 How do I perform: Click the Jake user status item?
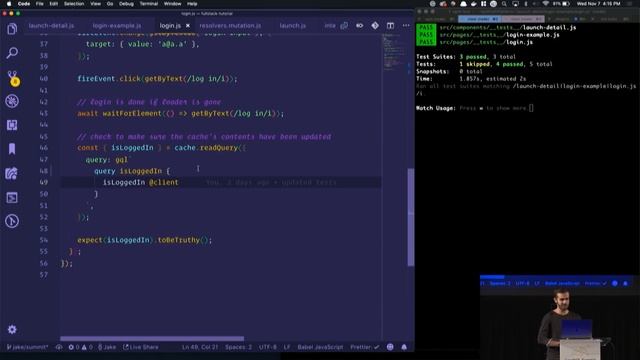click(107, 347)
